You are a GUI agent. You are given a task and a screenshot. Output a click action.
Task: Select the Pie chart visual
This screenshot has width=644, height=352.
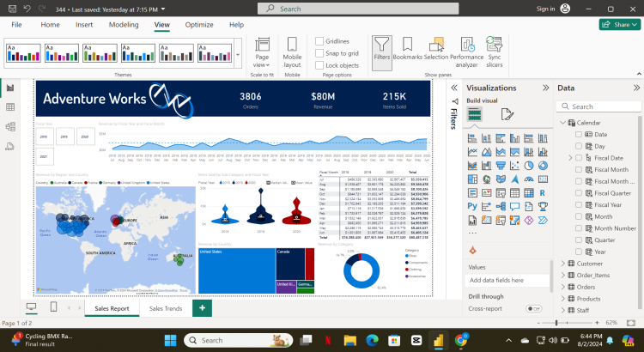(529, 166)
